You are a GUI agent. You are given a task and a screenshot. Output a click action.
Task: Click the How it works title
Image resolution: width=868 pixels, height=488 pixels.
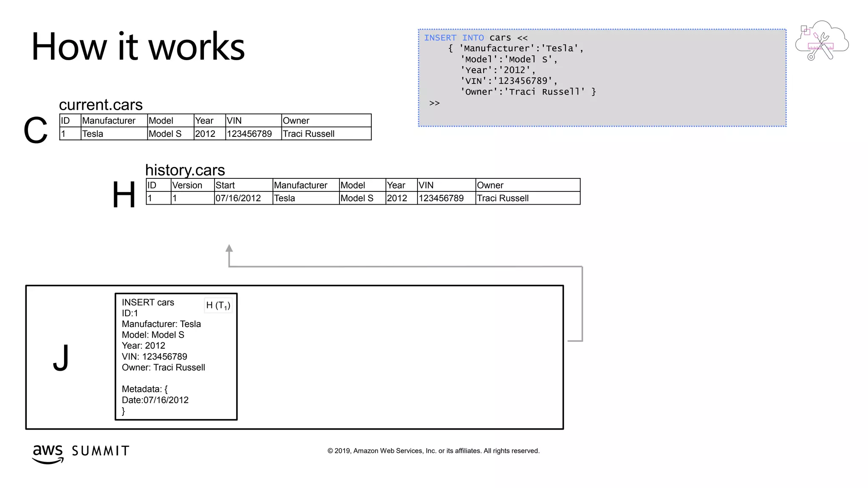(x=138, y=47)
